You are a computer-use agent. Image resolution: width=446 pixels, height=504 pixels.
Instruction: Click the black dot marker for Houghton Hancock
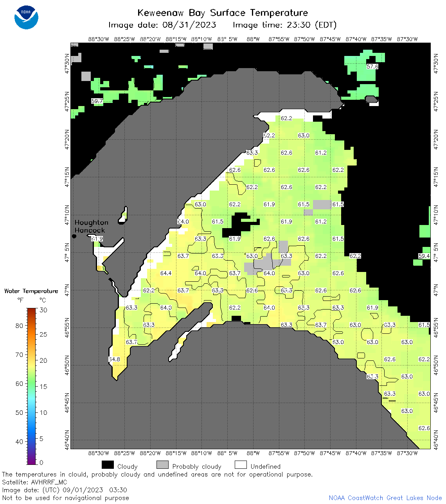click(x=74, y=236)
